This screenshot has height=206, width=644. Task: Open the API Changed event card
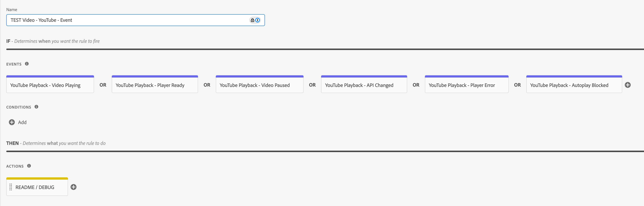364,85
